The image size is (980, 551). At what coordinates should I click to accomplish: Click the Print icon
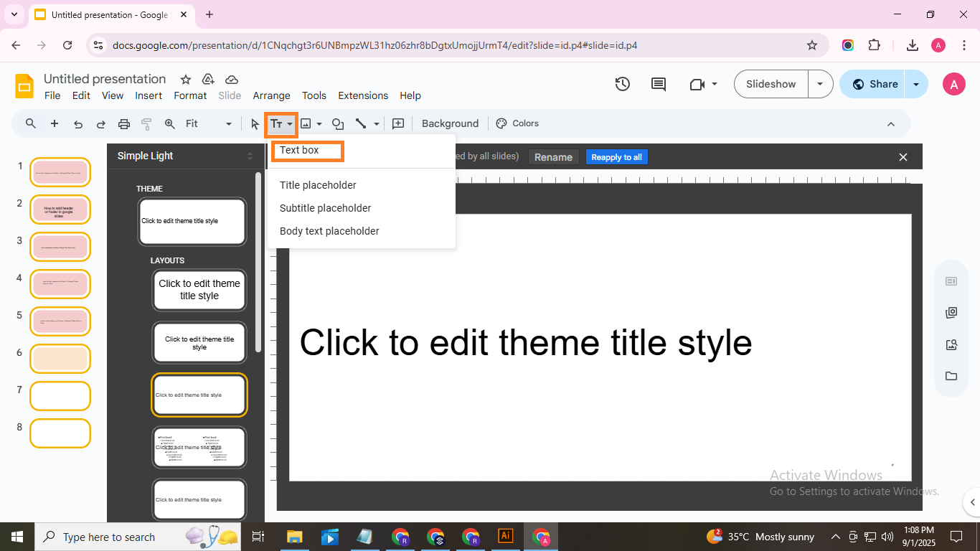point(123,124)
